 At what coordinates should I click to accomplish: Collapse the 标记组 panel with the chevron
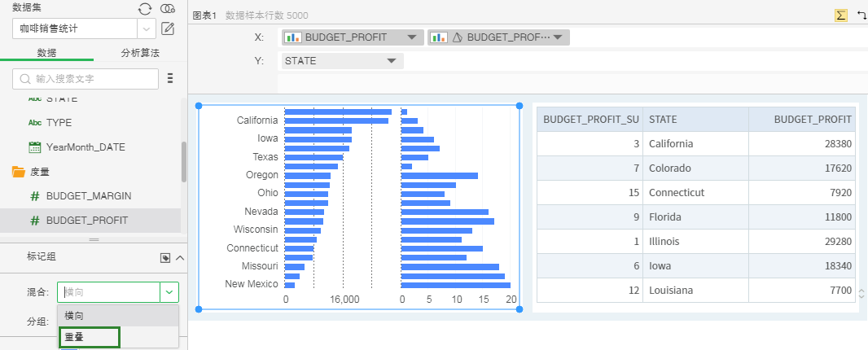click(180, 258)
